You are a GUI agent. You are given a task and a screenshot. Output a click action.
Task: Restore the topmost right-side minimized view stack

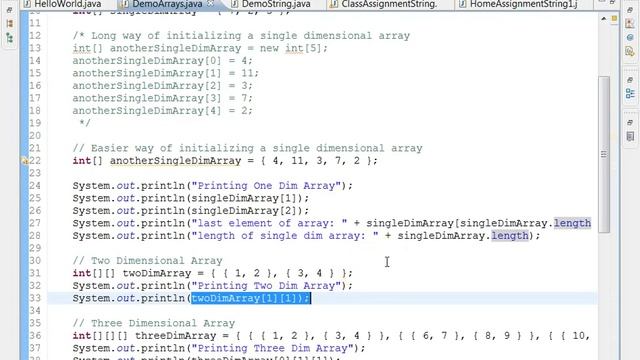(630, 10)
